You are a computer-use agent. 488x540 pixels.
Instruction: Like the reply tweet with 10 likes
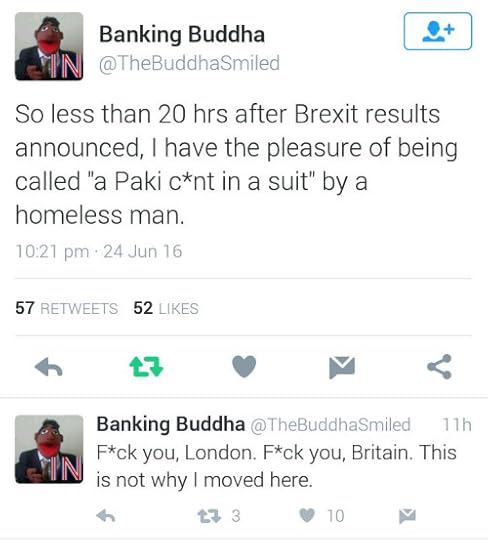(307, 516)
